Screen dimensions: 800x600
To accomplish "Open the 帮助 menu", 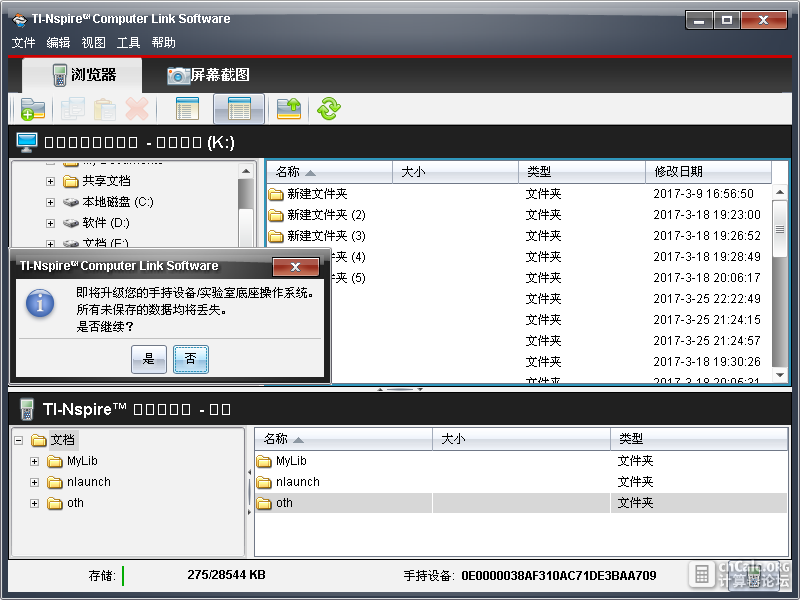I will pos(163,42).
